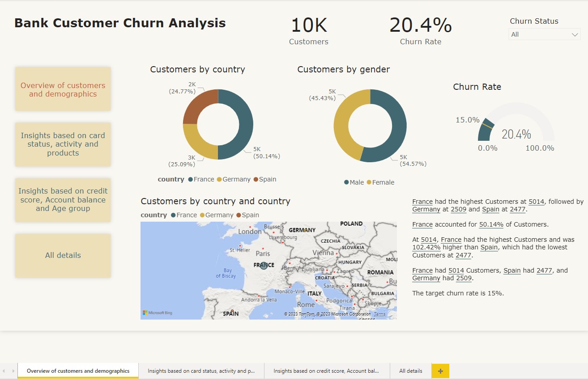Toggle Spain in the map chart legend

point(249,215)
